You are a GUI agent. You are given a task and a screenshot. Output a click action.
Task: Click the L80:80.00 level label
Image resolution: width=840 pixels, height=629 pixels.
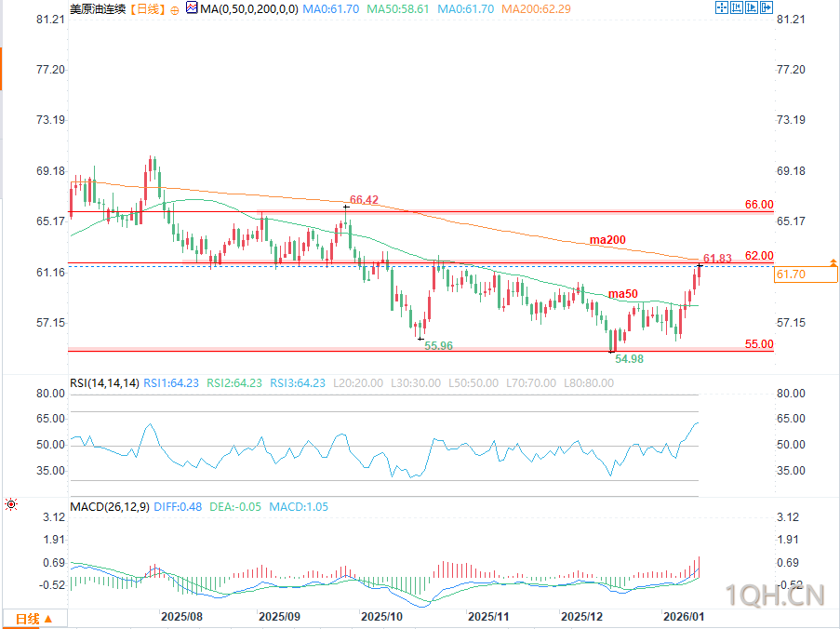(589, 383)
